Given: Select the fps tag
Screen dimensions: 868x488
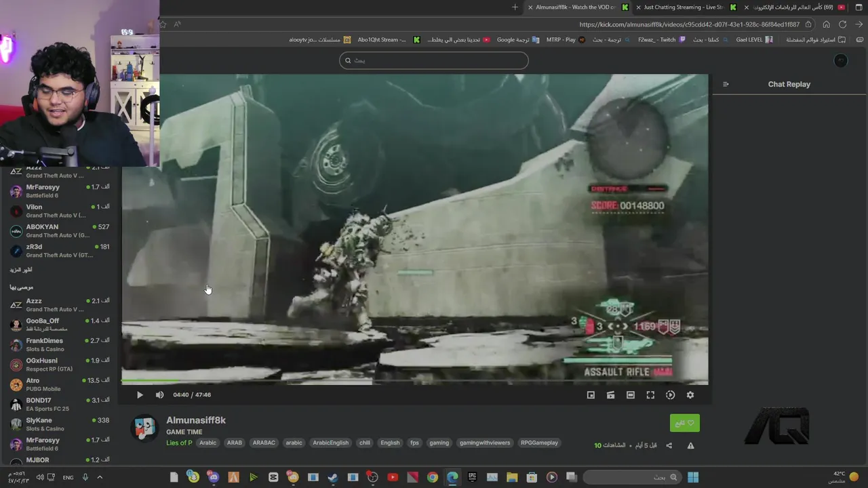Looking at the screenshot, I should [414, 443].
